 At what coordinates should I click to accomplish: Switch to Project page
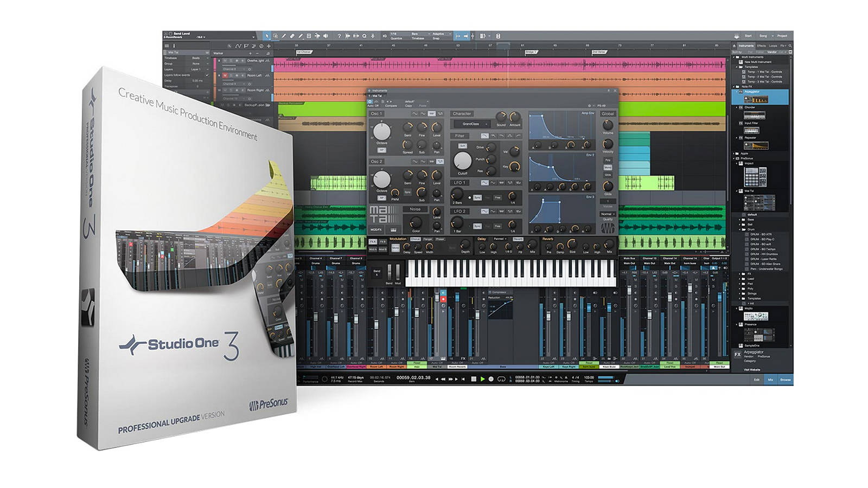(x=782, y=36)
